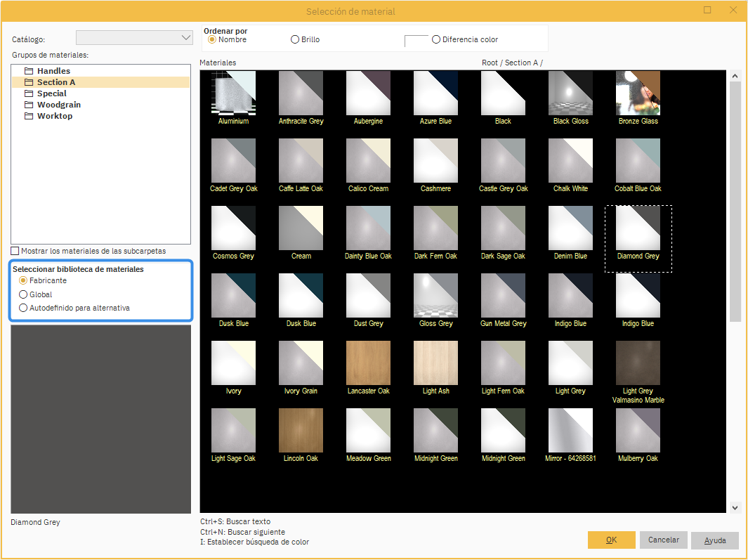
Task: Choose the Bronze Glass material swatch
Action: [x=638, y=93]
